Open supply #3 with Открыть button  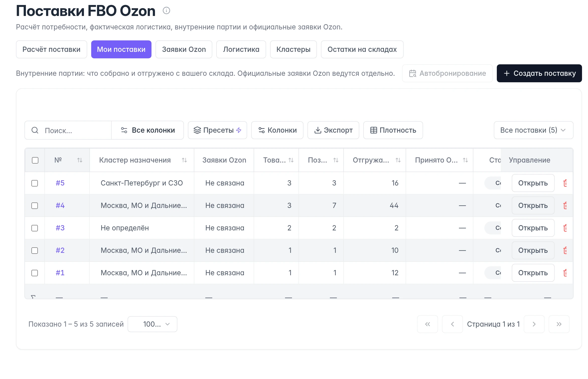point(533,228)
